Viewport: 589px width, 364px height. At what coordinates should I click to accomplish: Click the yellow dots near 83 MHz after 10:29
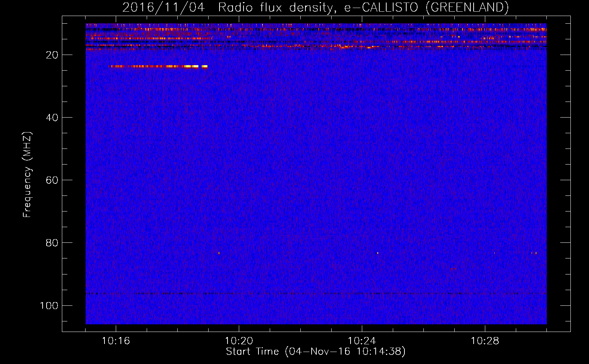[x=534, y=253]
